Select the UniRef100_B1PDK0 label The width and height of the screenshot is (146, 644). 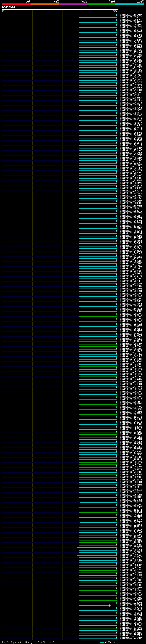click(131, 58)
